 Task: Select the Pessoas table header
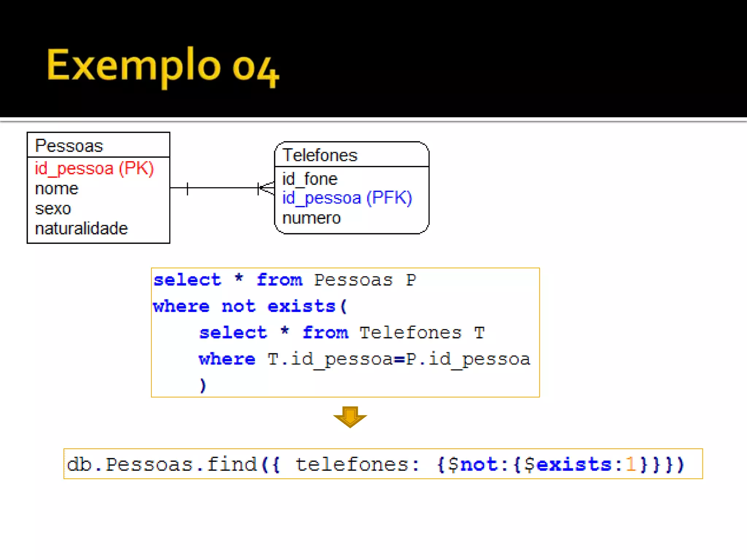(x=69, y=146)
